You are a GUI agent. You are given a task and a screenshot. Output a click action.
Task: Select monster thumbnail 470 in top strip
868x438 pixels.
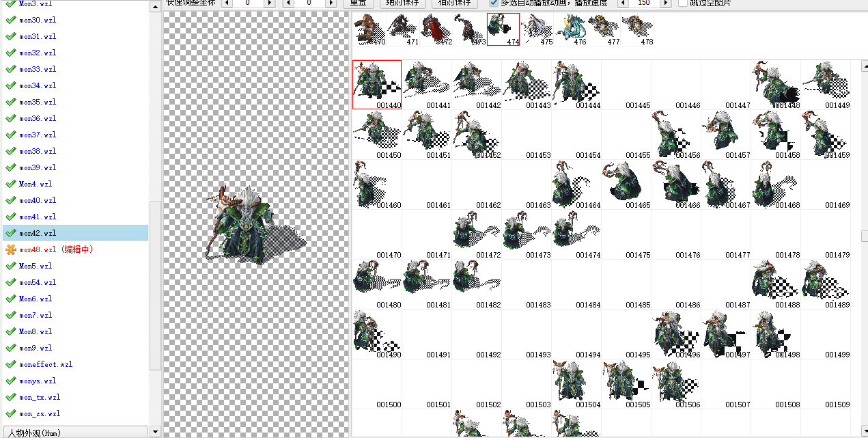369,29
